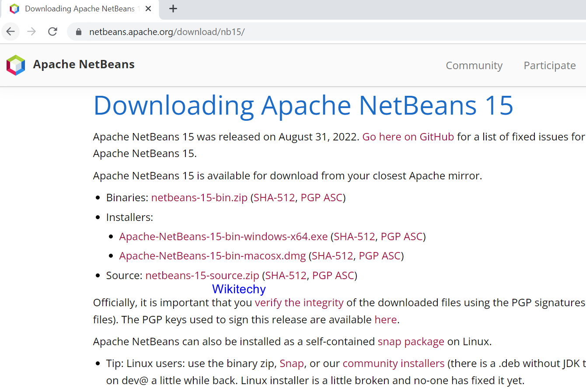This screenshot has height=392, width=586.
Task: Click the NetBeans favicon in the tab
Action: pyautogui.click(x=14, y=9)
